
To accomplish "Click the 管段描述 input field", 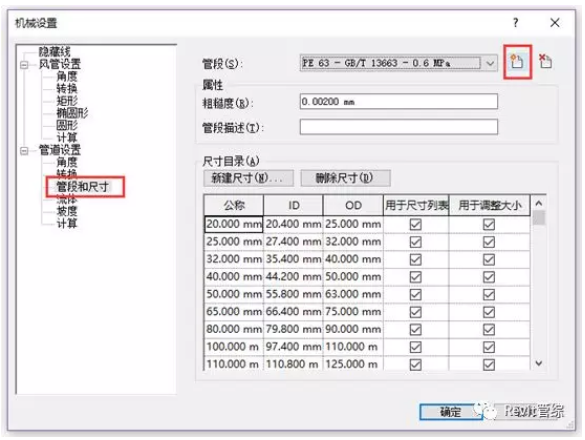I will tap(398, 127).
